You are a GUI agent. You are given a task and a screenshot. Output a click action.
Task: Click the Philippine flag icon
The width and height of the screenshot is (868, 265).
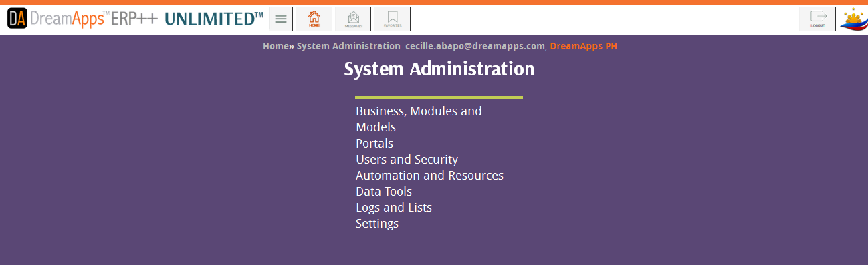853,19
